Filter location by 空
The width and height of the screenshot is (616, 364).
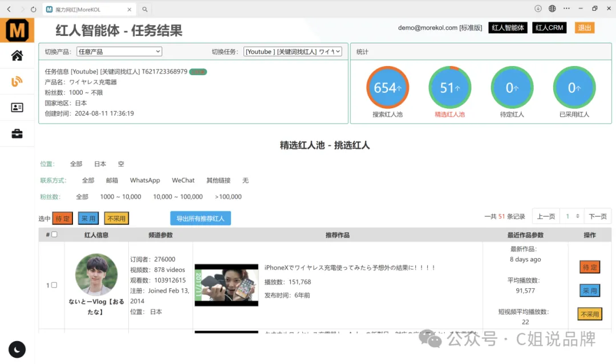click(x=121, y=164)
